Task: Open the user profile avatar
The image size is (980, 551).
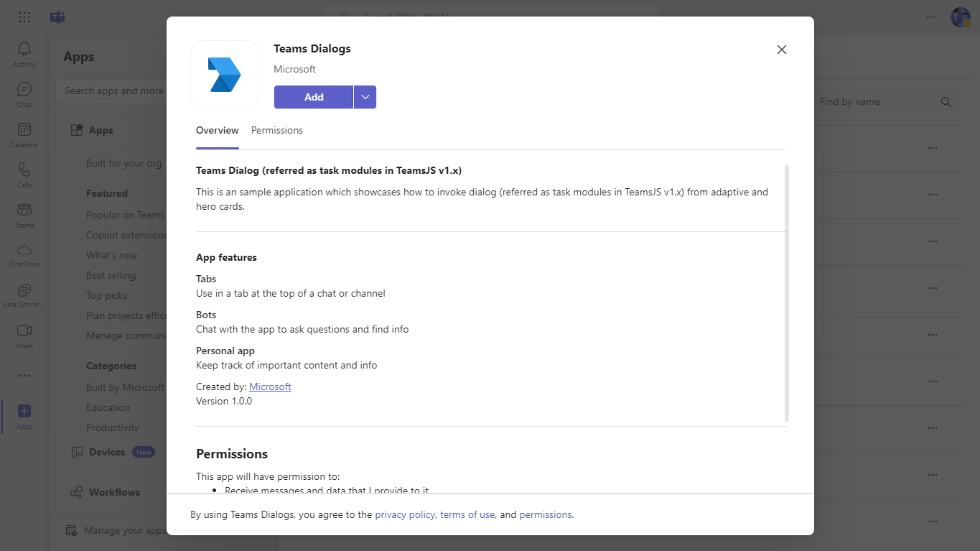Action: [x=961, y=17]
